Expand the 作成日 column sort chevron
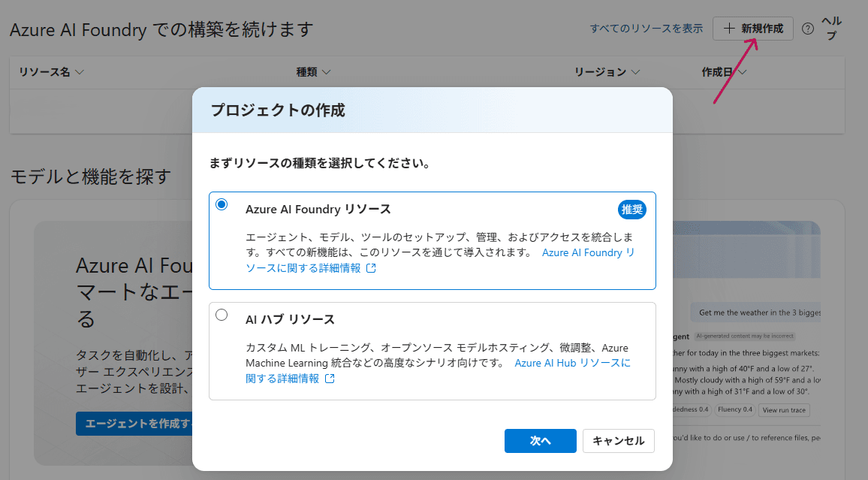Image resolution: width=868 pixels, height=480 pixels. 743,72
